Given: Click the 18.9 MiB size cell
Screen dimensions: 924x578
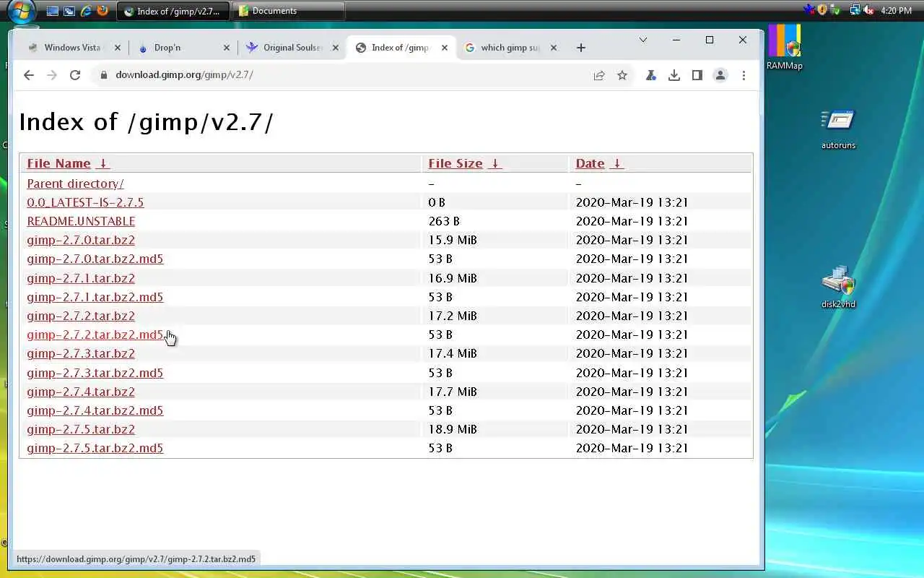Looking at the screenshot, I should [453, 429].
